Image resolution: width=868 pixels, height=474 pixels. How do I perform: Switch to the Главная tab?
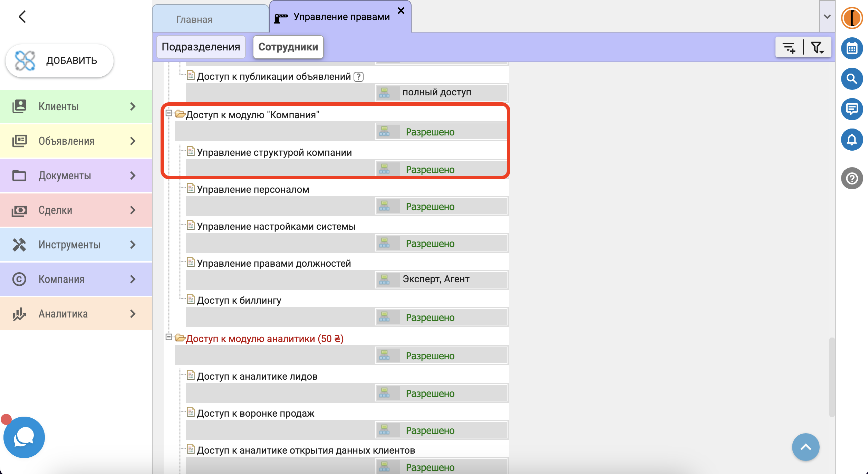pos(194,19)
